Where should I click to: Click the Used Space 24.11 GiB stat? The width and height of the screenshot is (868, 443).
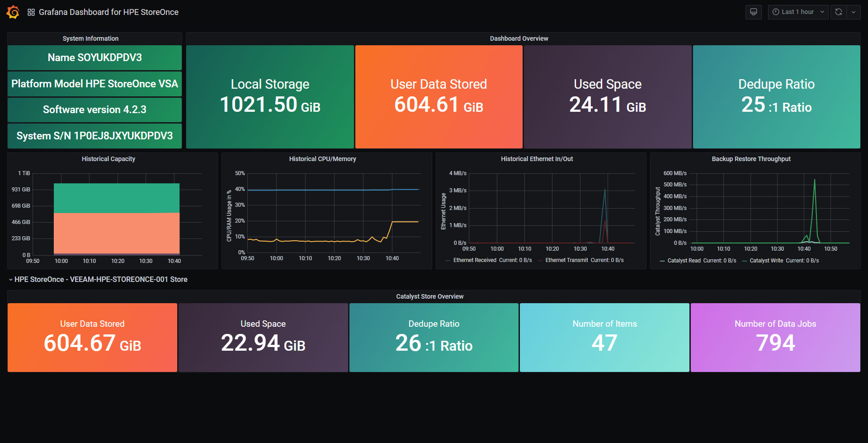608,97
